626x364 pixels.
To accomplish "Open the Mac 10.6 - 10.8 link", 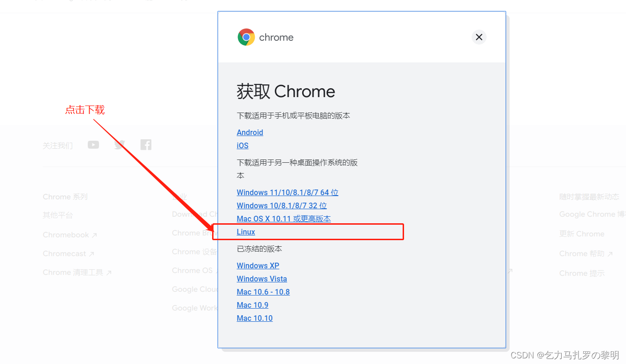I will point(263,292).
